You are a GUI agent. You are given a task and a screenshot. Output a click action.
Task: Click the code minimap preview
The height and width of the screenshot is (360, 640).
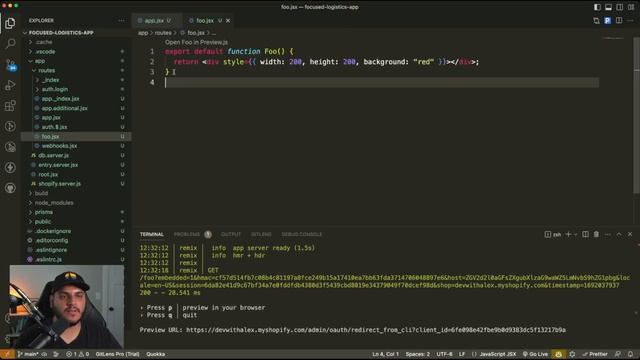point(613,38)
